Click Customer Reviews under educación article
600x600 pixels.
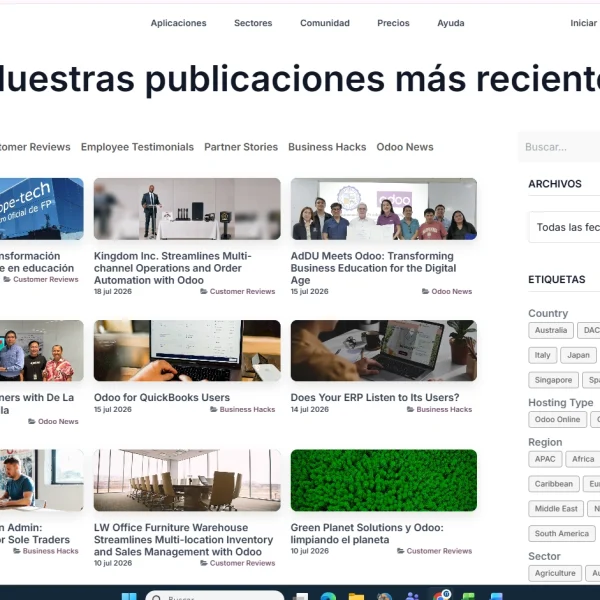point(46,279)
